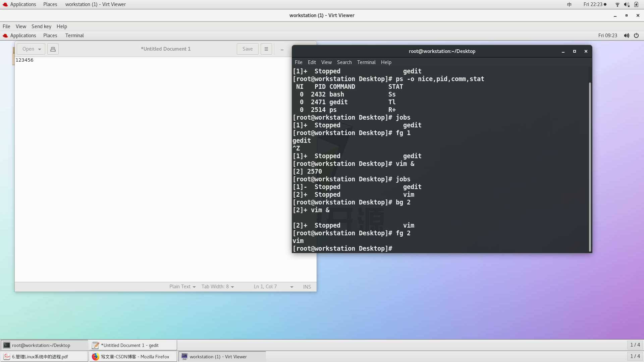Image resolution: width=644 pixels, height=362 pixels.
Task: Open the Plain Text language dropdown
Action: 182,287
